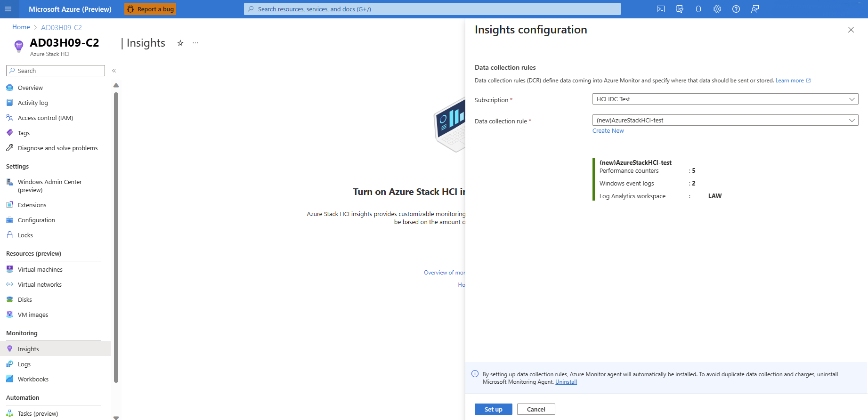Click the Log Analytics workspace label

633,196
